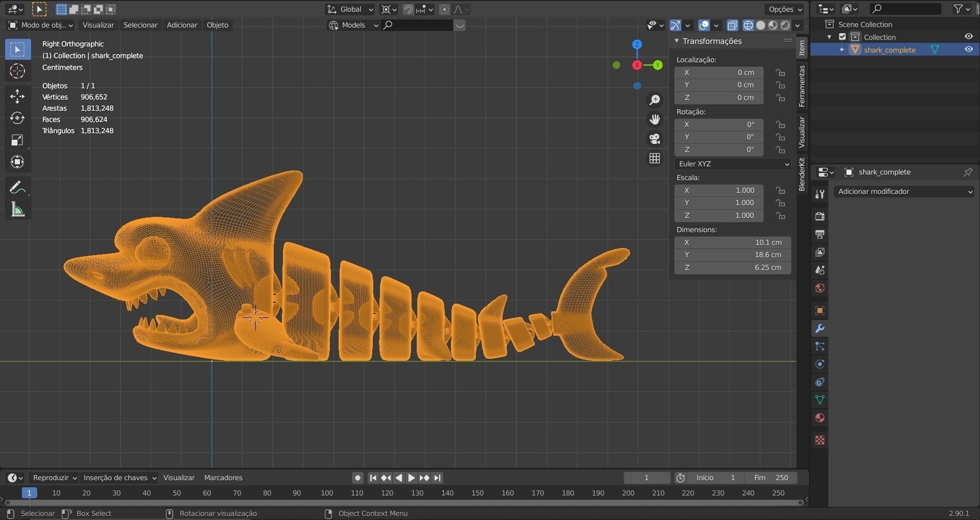Open Output properties tab

click(820, 234)
